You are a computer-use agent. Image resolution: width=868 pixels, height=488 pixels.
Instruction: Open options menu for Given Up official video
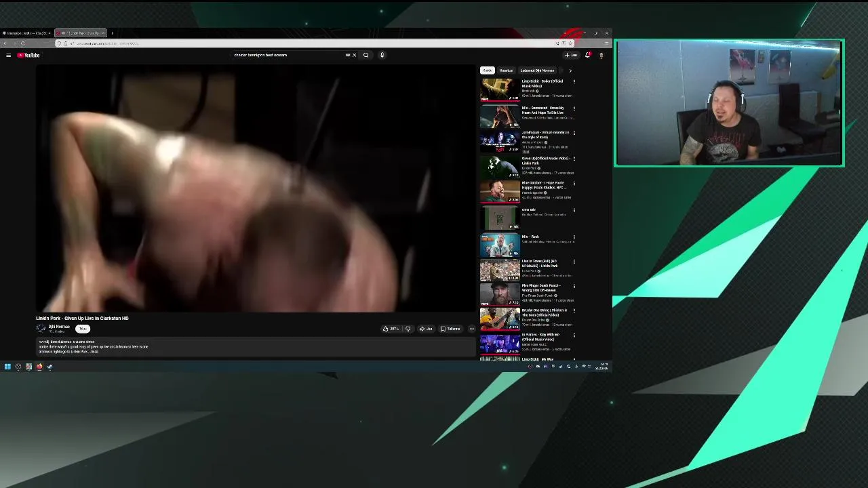(x=574, y=159)
